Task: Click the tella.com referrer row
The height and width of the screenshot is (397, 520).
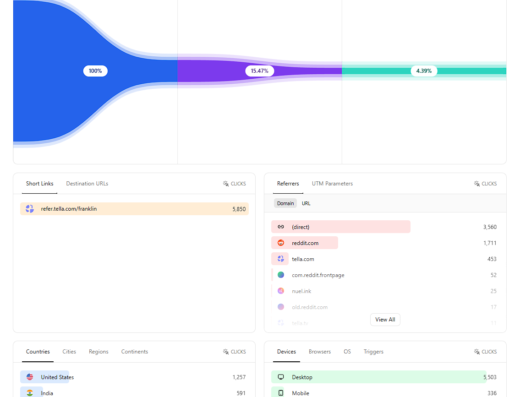Action: pyautogui.click(x=385, y=259)
